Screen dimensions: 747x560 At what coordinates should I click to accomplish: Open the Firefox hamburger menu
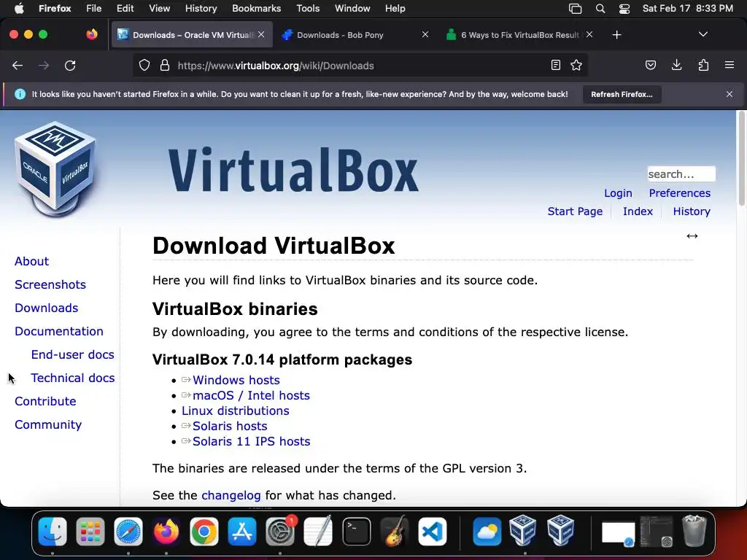click(x=729, y=65)
